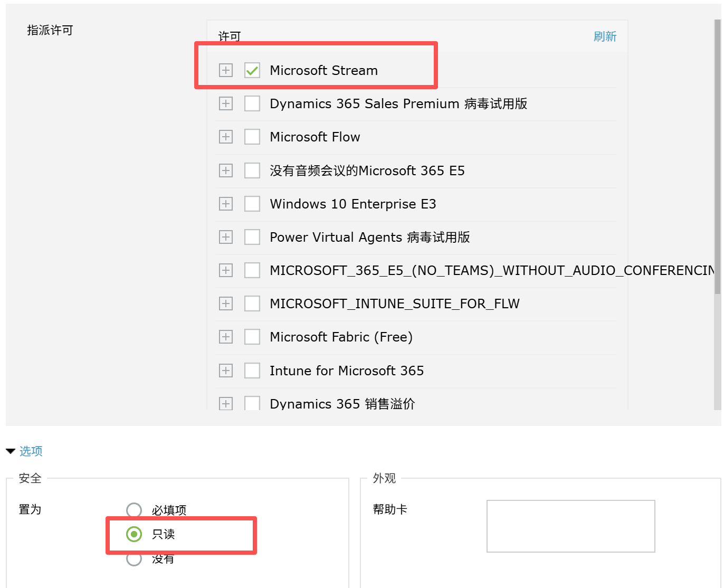
Task: Expand MICROSOFT_365_E5_(NO_TEAMS) license row
Action: click(226, 270)
